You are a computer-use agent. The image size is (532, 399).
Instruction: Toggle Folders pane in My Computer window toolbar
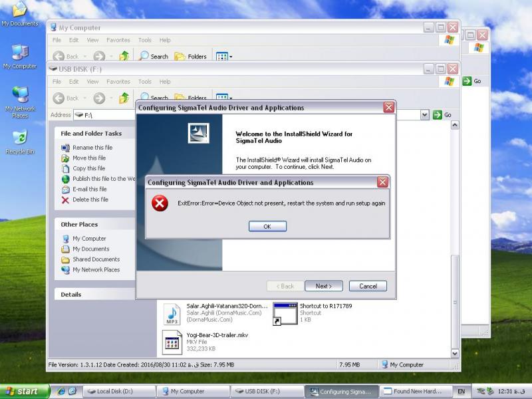(190, 56)
